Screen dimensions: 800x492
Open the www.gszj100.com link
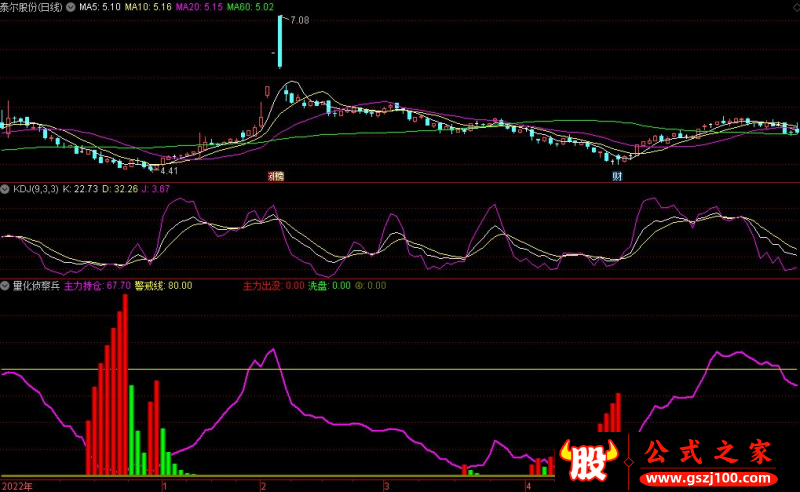coord(708,478)
